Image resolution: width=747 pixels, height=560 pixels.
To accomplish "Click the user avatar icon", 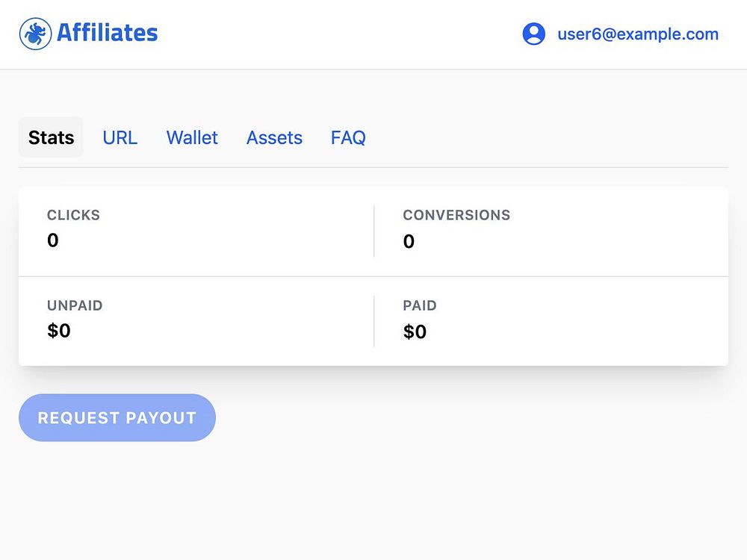I will [x=533, y=34].
